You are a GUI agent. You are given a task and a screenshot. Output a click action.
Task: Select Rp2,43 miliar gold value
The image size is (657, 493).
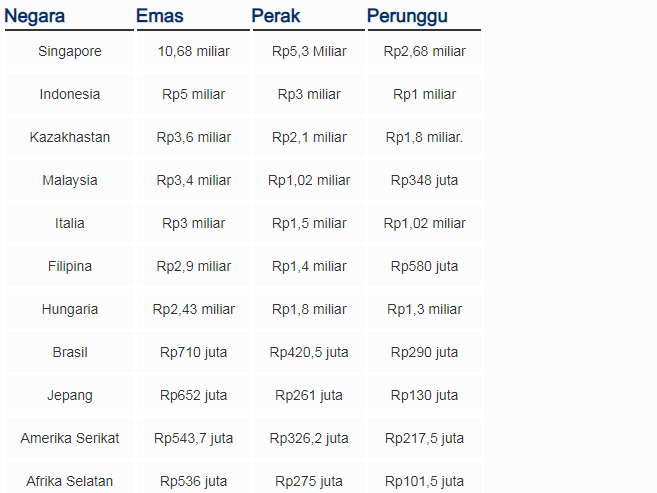click(x=194, y=310)
